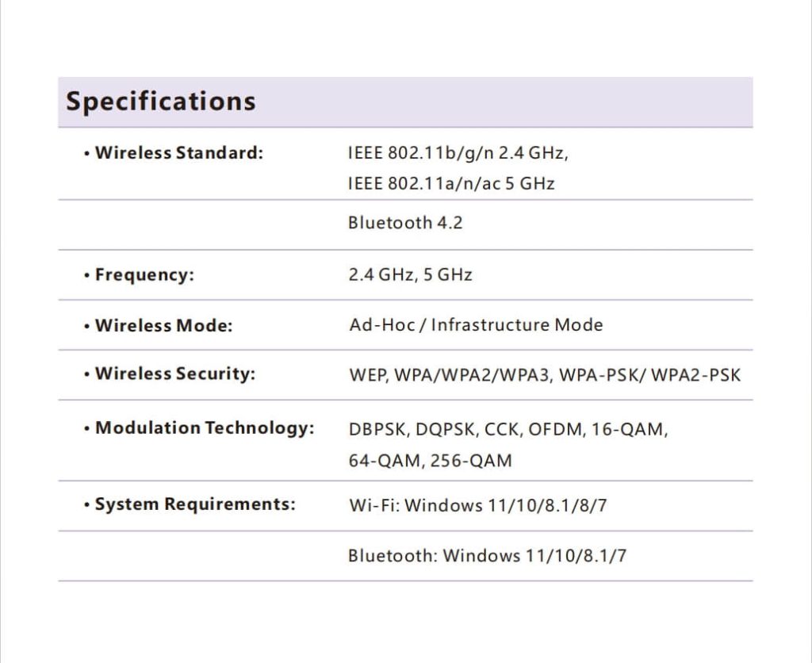Click Ad-Hoc / Infrastructure Mode text

click(476, 325)
